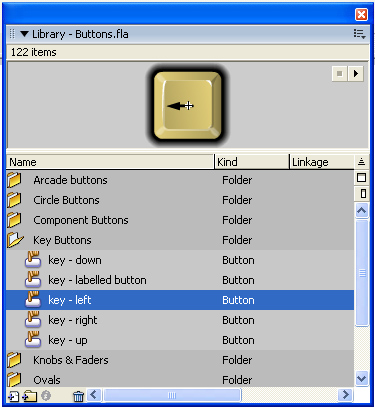This screenshot has width=375, height=408.
Task: Select the key - right item name
Action: (73, 320)
